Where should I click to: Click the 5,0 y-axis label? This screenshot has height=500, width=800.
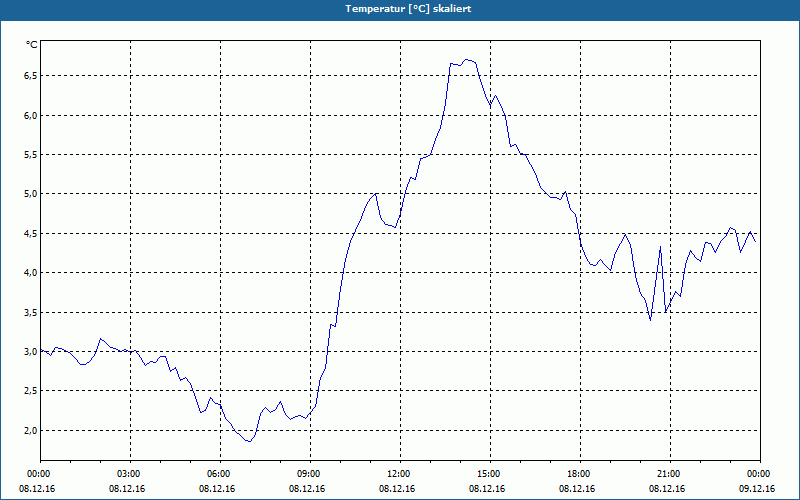click(x=31, y=194)
